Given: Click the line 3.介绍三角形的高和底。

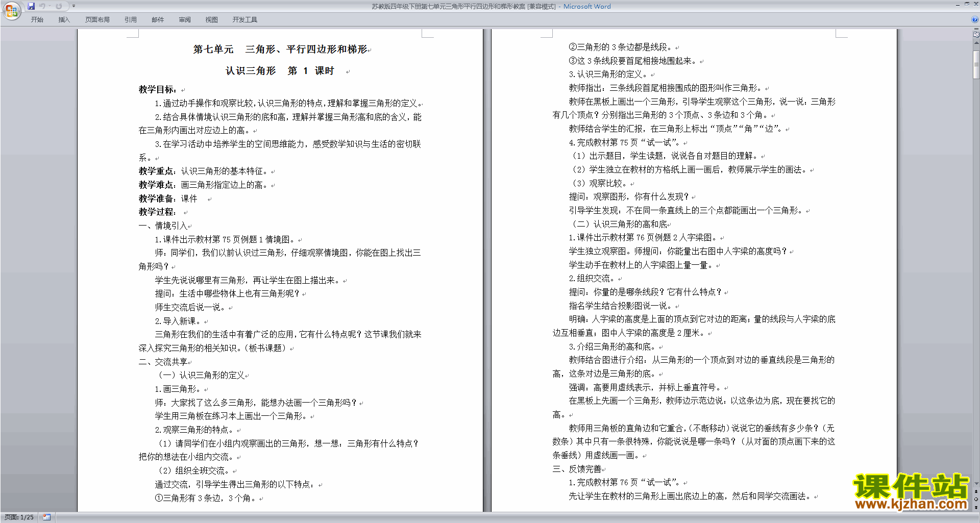Looking at the screenshot, I should click(x=613, y=346).
